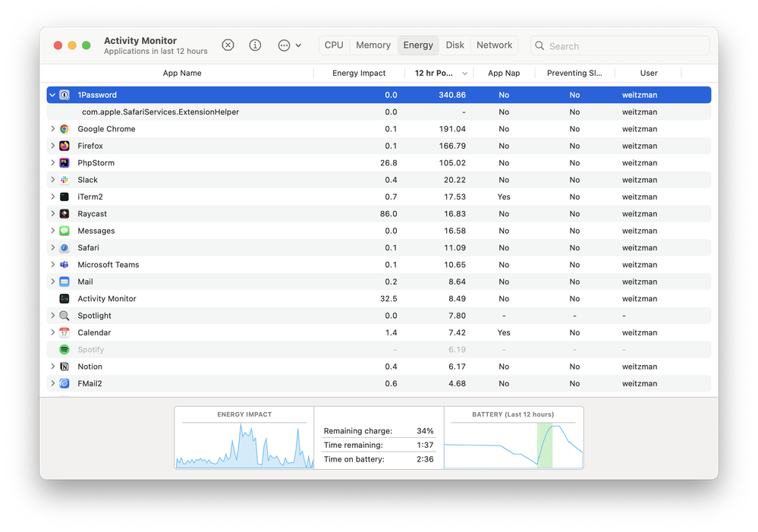758x532 pixels.
Task: Click iTerm2's App Nap 'Yes' cell
Action: (x=504, y=197)
